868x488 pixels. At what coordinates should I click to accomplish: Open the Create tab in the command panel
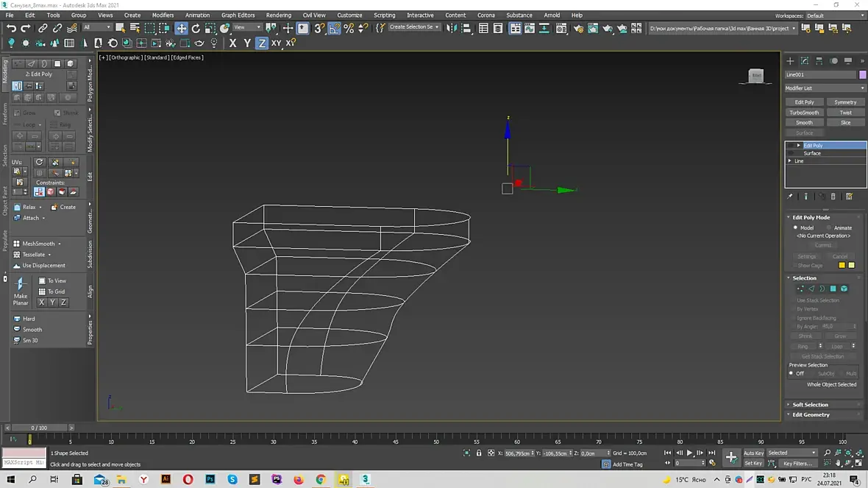click(790, 61)
